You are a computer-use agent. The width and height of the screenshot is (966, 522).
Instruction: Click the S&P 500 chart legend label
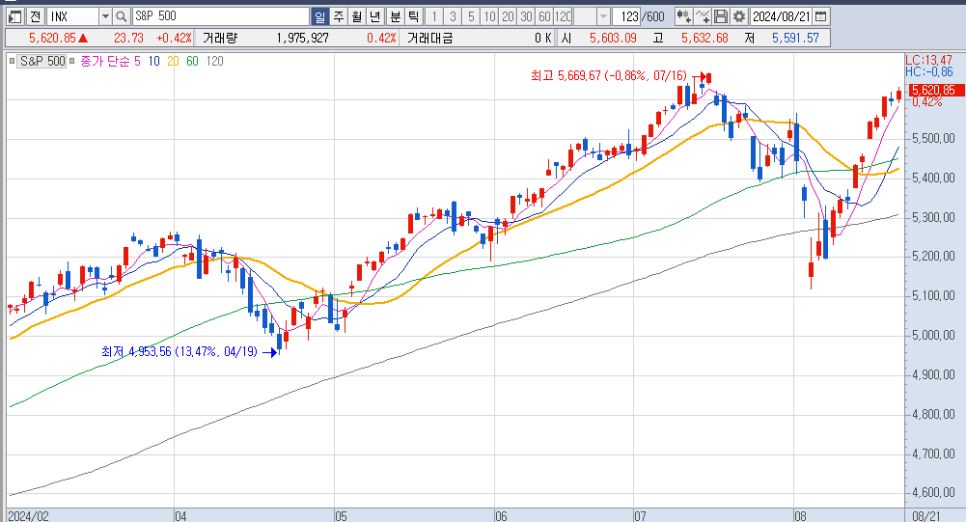pos(42,61)
